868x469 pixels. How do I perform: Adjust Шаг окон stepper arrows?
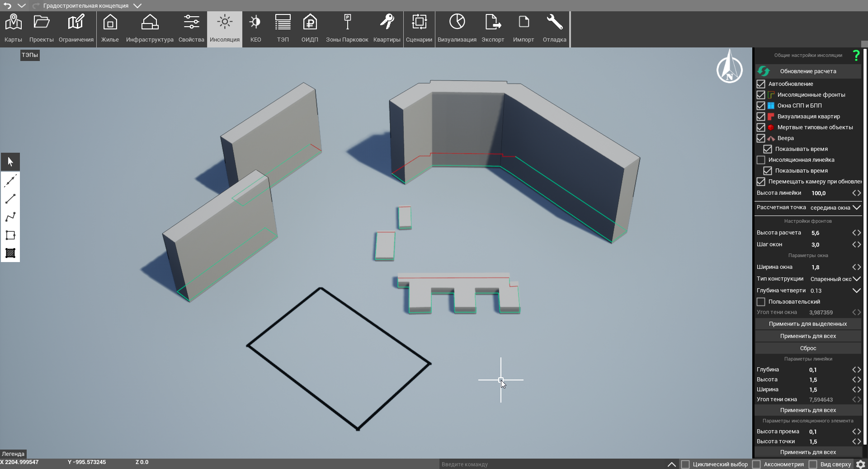coord(856,244)
